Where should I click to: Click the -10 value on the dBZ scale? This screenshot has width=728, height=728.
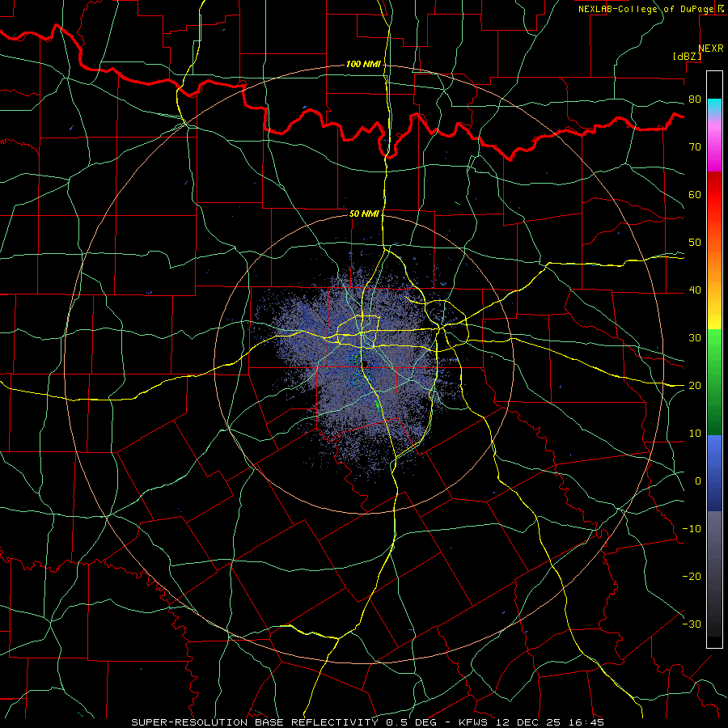692,529
